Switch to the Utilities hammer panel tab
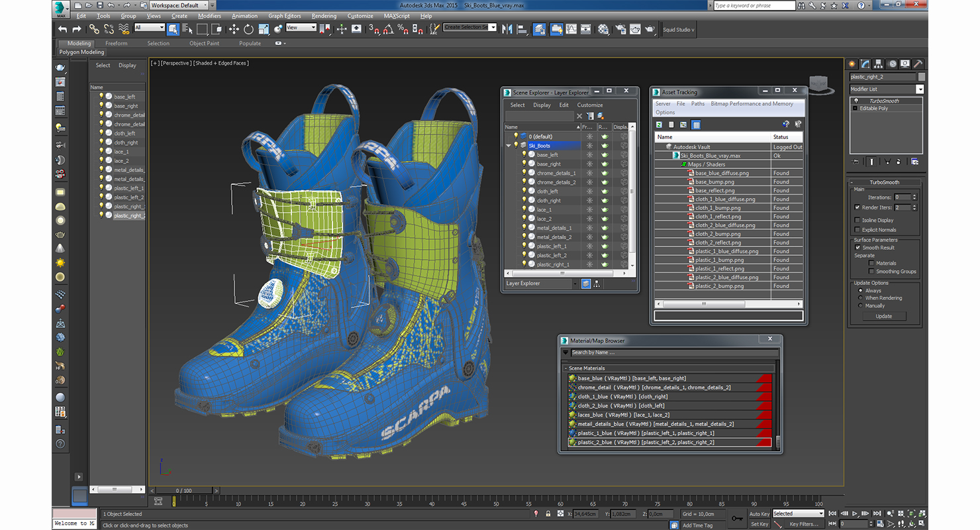 [x=918, y=64]
